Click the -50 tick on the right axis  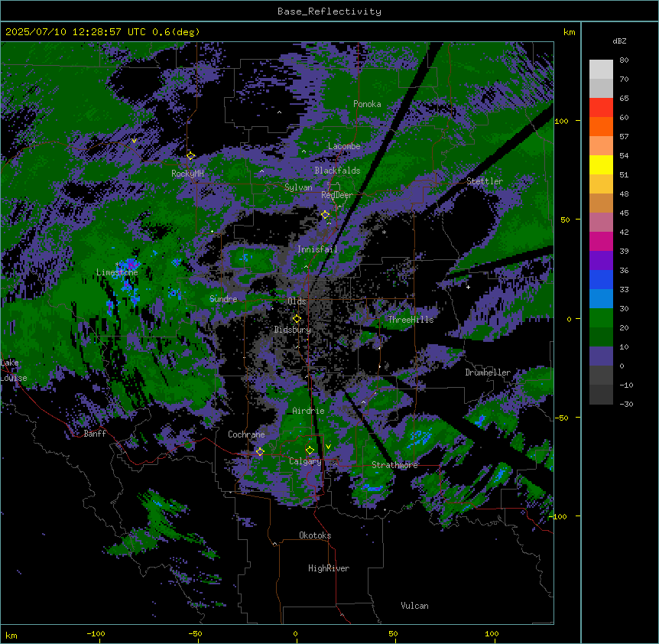[561, 418]
